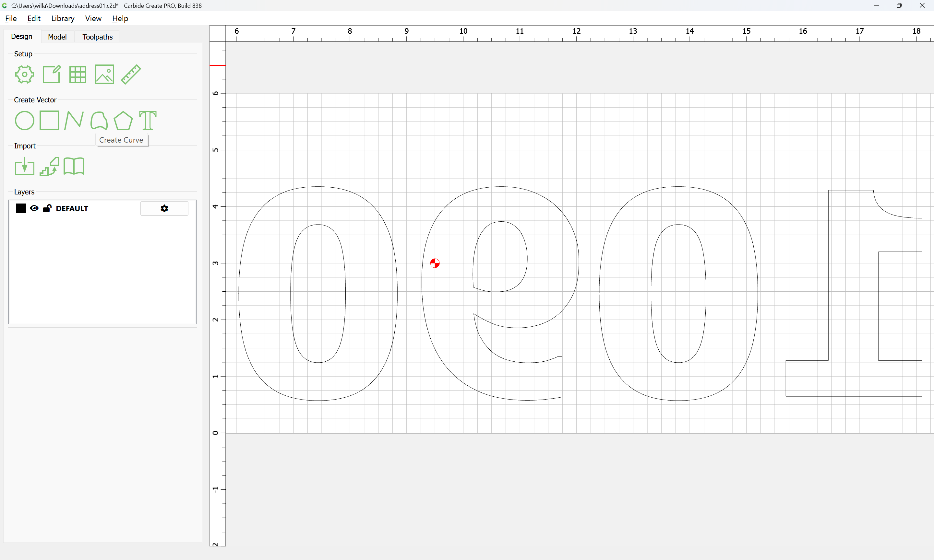Select the Create Curve tool
The image size is (934, 560).
[x=99, y=121]
